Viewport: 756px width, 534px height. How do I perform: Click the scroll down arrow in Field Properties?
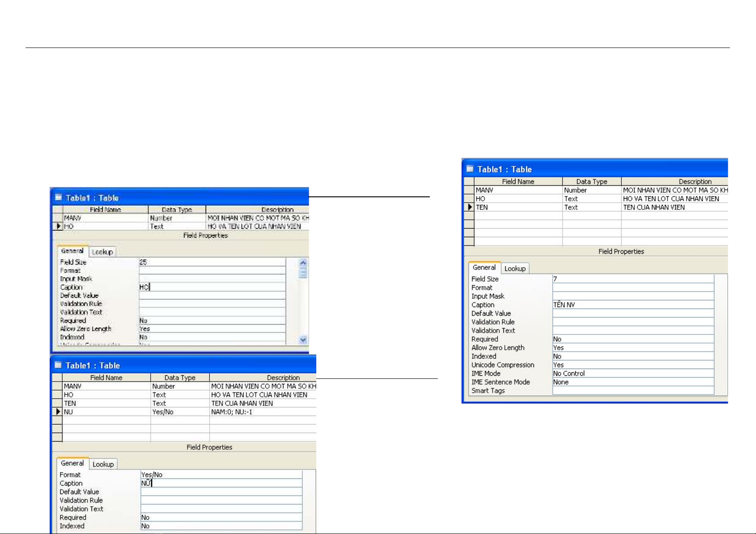[303, 339]
